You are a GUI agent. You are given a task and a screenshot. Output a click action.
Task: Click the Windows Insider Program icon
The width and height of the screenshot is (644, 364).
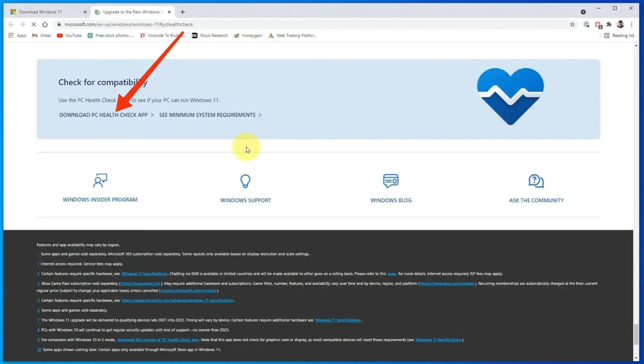click(100, 181)
